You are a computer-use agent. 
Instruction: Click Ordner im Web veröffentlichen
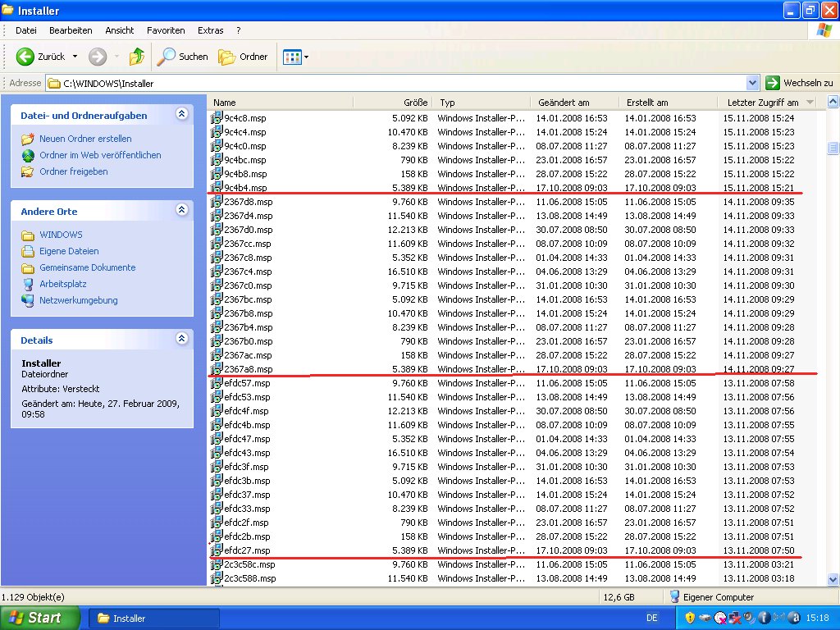click(100, 155)
